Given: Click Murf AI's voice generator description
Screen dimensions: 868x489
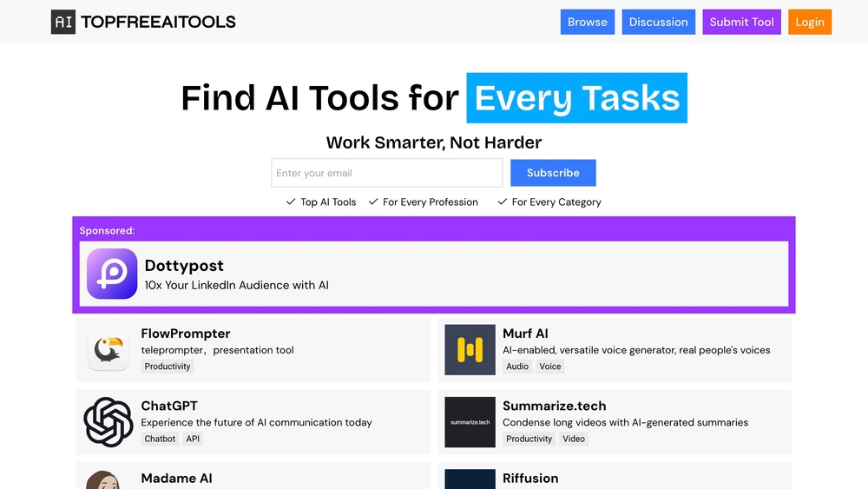Looking at the screenshot, I should [636, 350].
